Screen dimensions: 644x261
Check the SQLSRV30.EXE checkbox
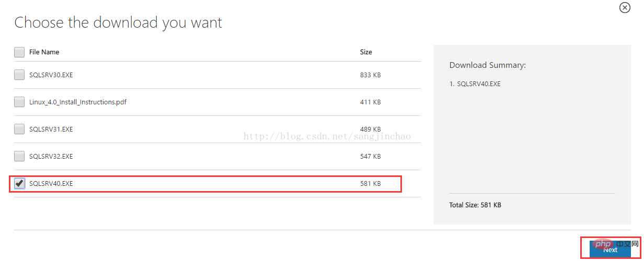[x=19, y=75]
